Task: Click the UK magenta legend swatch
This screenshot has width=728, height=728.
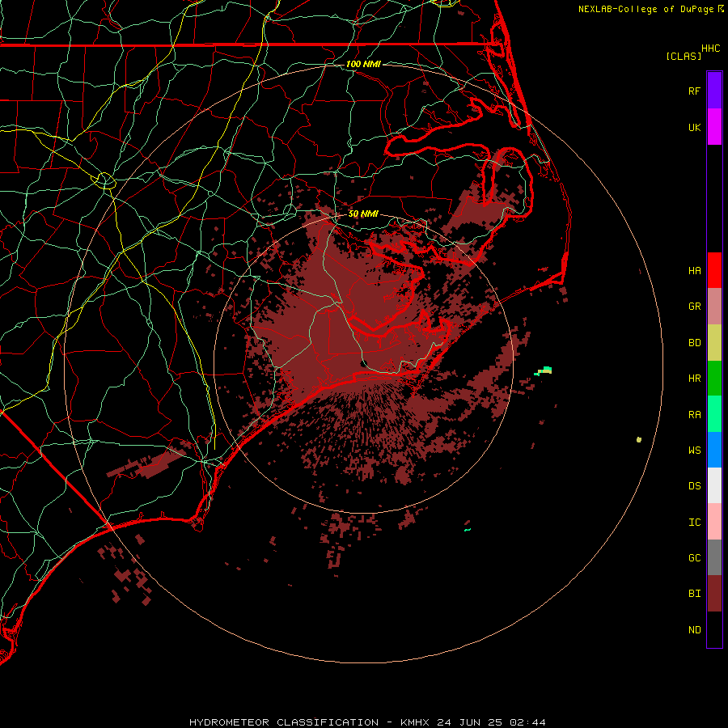Action: click(714, 127)
